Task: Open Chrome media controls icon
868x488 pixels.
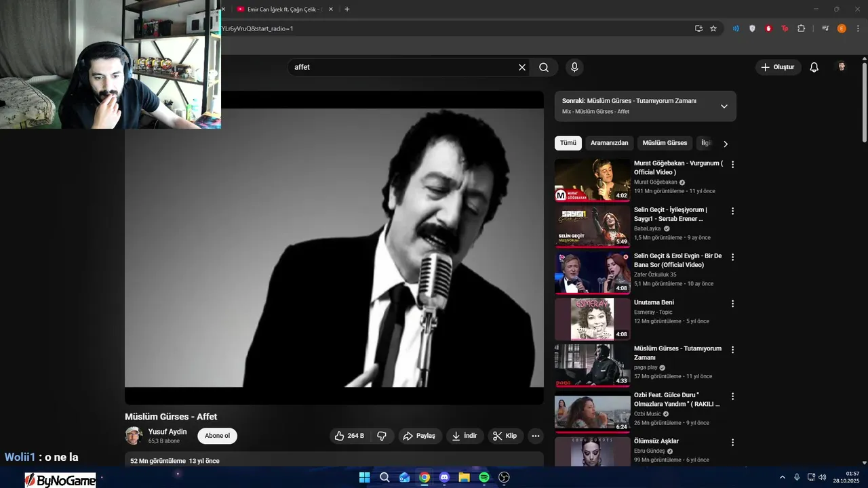Action: coord(825,28)
